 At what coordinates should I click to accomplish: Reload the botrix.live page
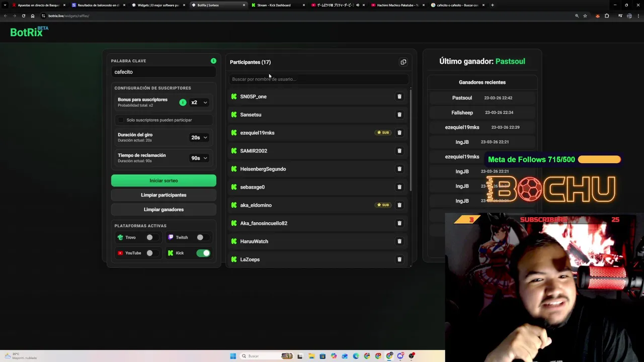23,16
